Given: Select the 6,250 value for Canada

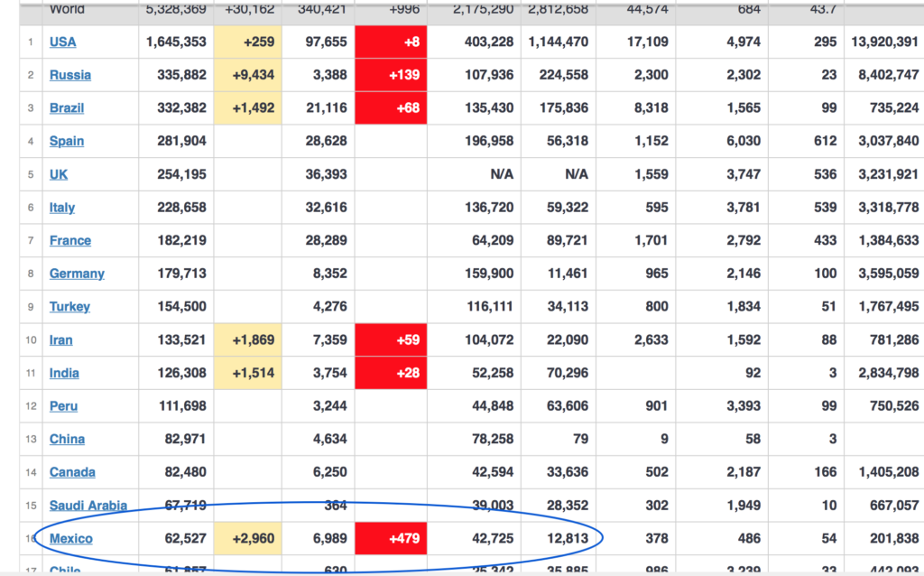Looking at the screenshot, I should pos(330,472).
